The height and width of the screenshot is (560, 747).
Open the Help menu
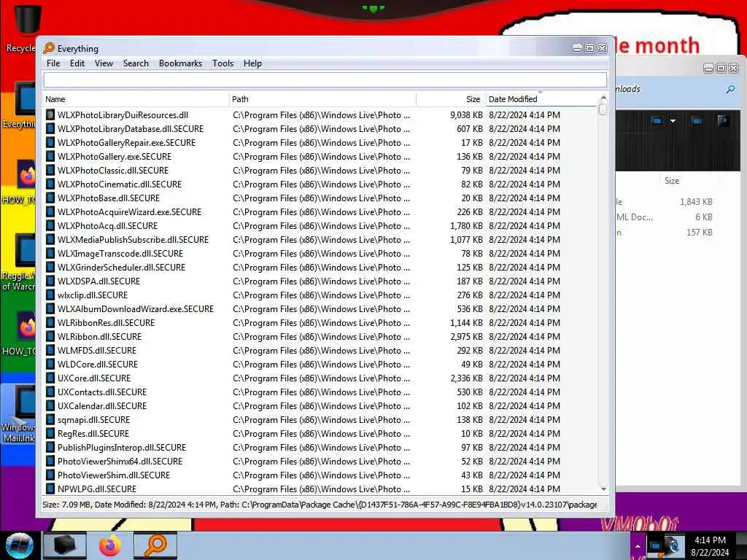click(x=252, y=63)
